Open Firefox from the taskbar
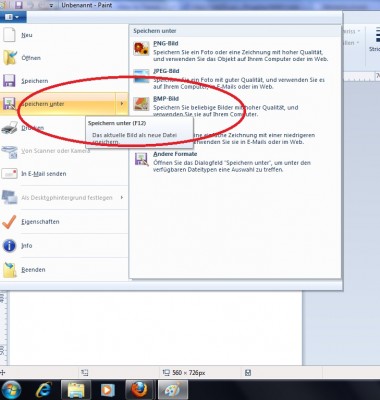This screenshot has height=400, width=380. 139,390
